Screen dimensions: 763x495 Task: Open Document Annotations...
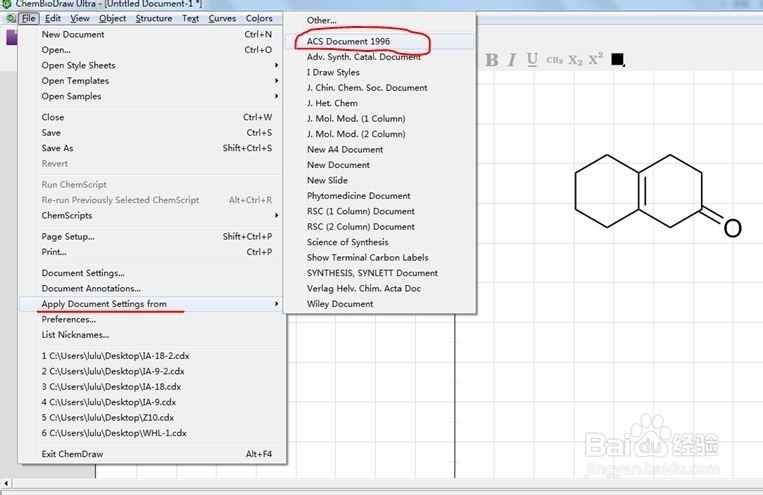tap(151, 289)
